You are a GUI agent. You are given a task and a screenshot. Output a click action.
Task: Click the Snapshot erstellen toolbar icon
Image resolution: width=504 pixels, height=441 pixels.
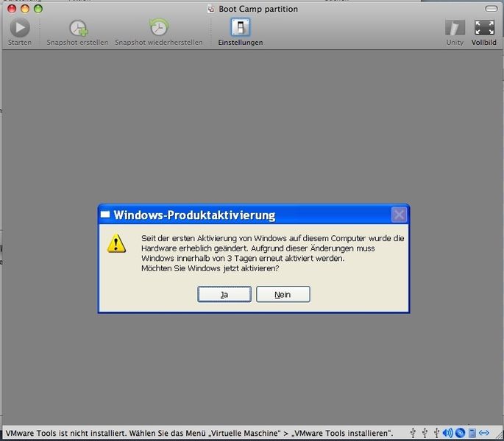[79, 28]
